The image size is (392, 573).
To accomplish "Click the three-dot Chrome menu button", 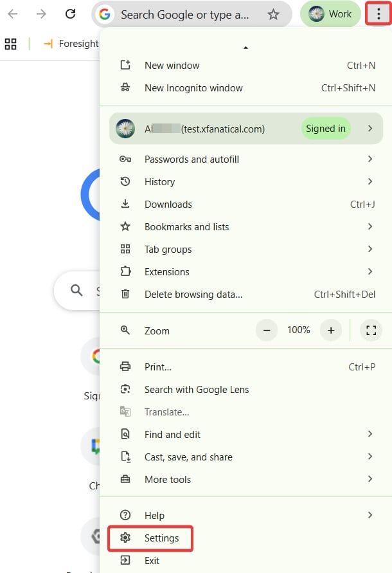I will pos(379,14).
